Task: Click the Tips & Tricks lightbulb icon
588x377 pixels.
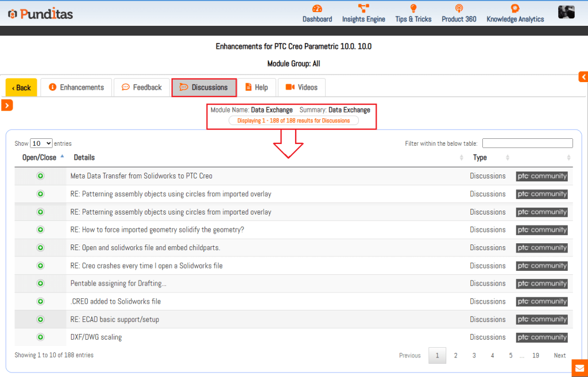Action: point(413,9)
